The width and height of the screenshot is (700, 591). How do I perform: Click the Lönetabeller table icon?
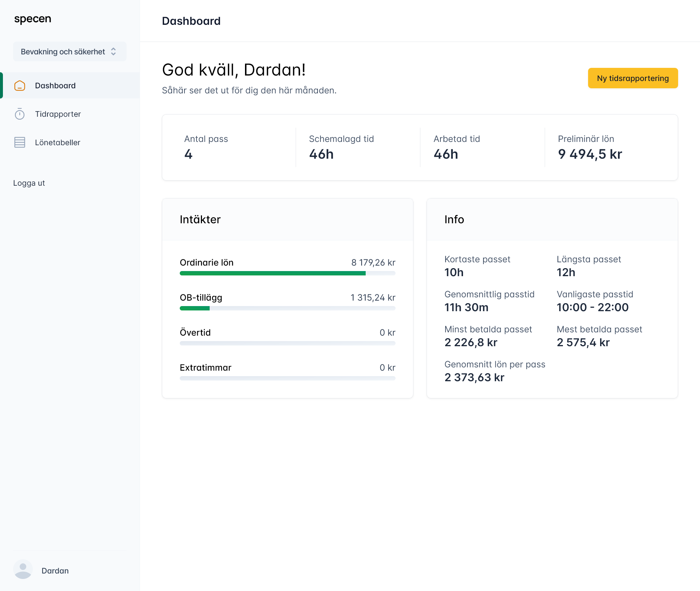pos(20,143)
